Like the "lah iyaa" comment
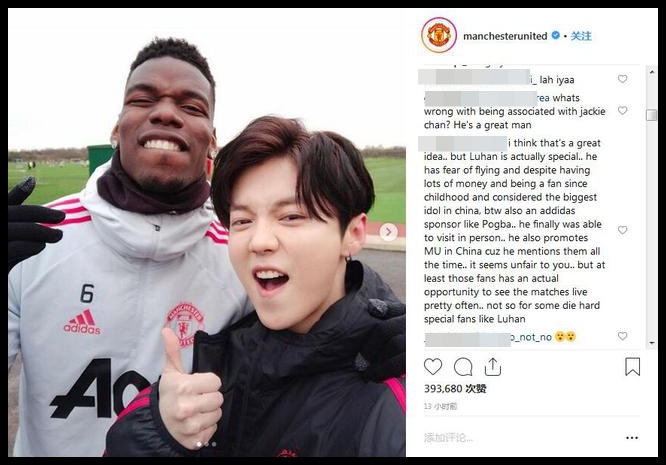The height and width of the screenshot is (465, 666). 622,79
